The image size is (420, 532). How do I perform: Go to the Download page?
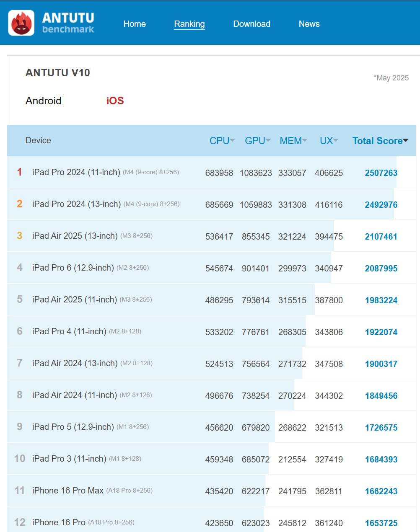pos(251,24)
